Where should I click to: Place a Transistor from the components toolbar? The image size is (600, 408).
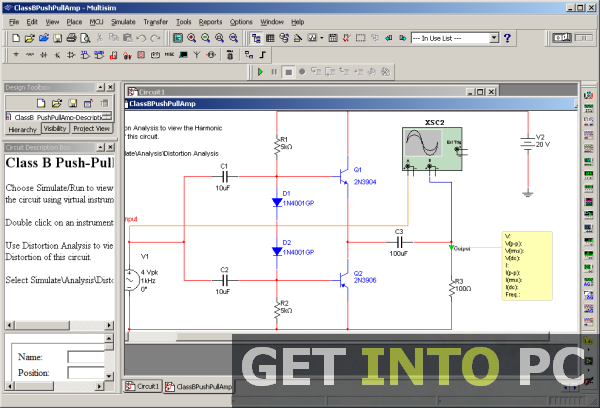57,55
